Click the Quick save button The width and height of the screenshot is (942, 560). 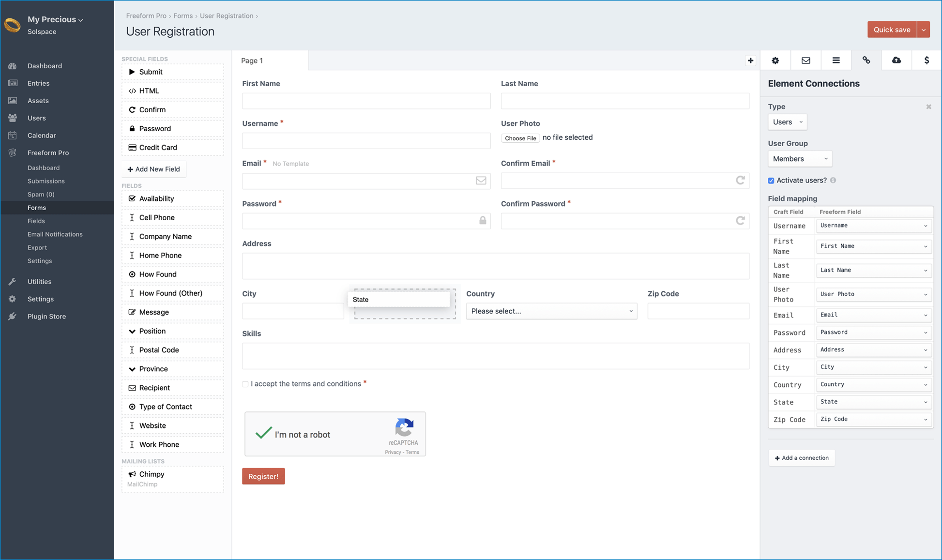[892, 29]
